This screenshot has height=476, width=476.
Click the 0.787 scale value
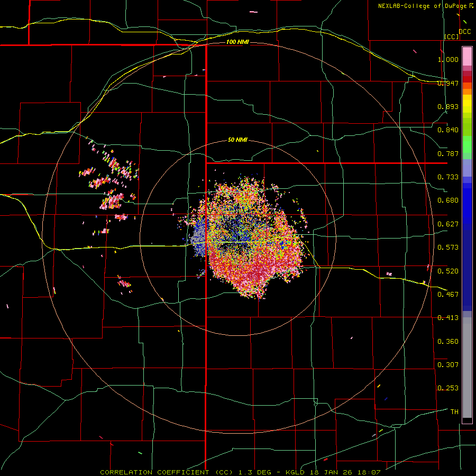pos(448,153)
